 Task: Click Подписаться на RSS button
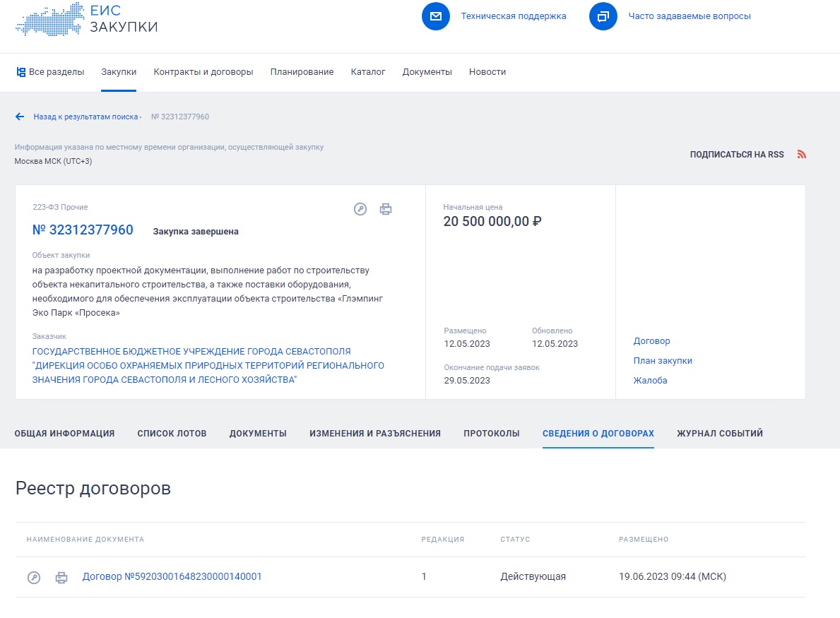736,155
